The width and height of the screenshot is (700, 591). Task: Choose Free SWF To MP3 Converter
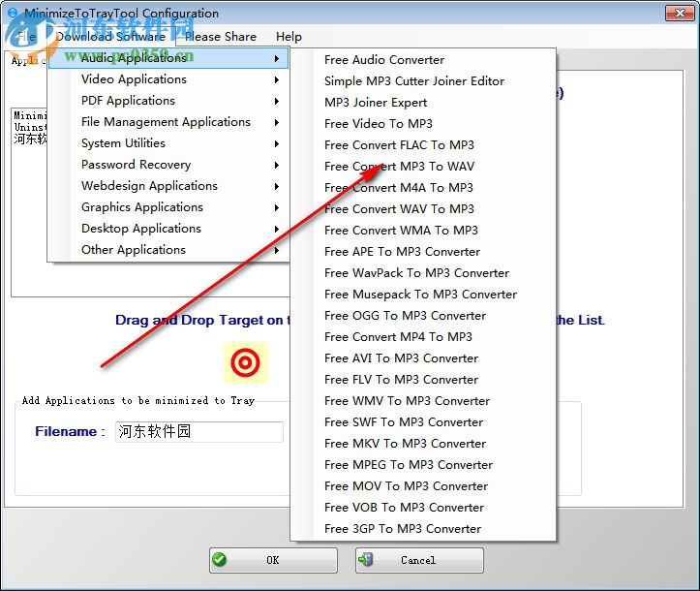pyautogui.click(x=423, y=422)
